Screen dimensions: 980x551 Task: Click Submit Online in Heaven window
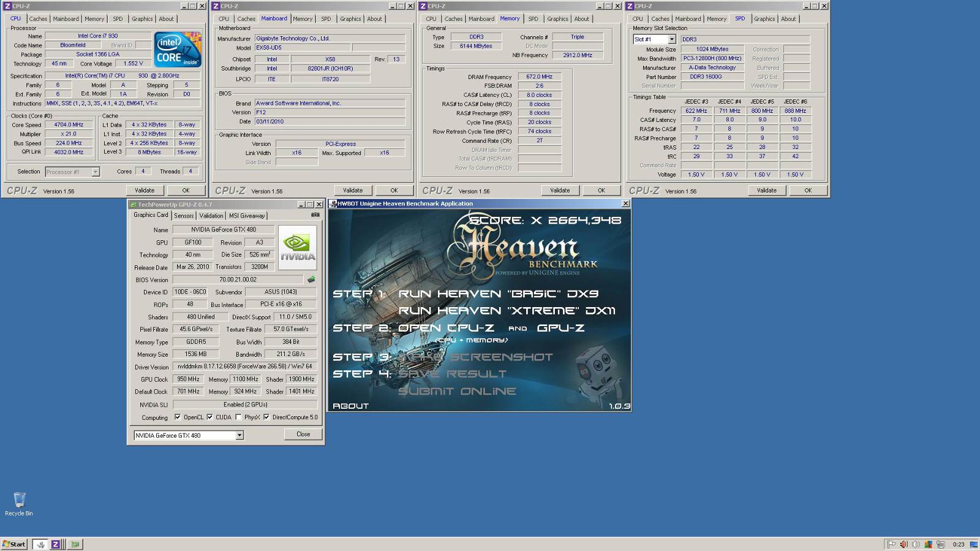pyautogui.click(x=457, y=391)
